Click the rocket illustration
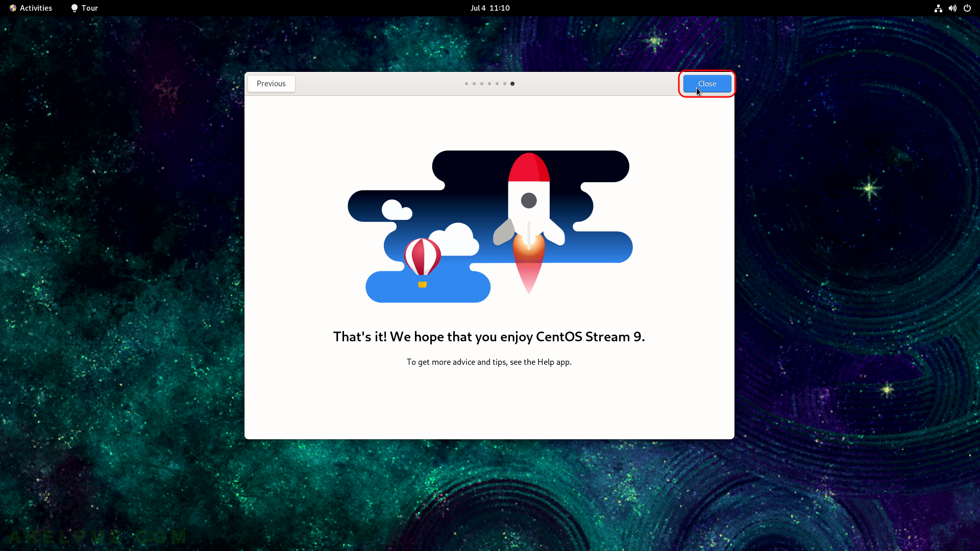 pos(529,223)
